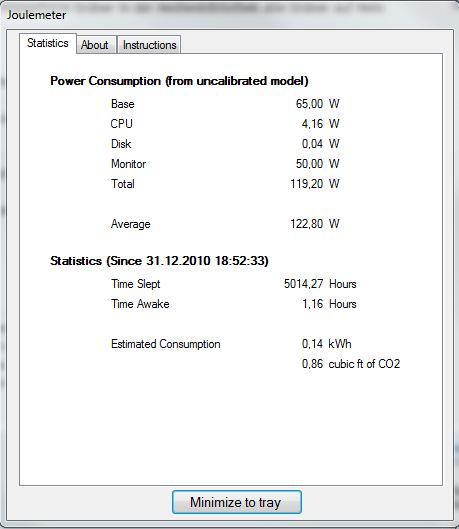This screenshot has height=529, width=459.
Task: Select the 0,14 kWh value
Action: pyautogui.click(x=326, y=344)
